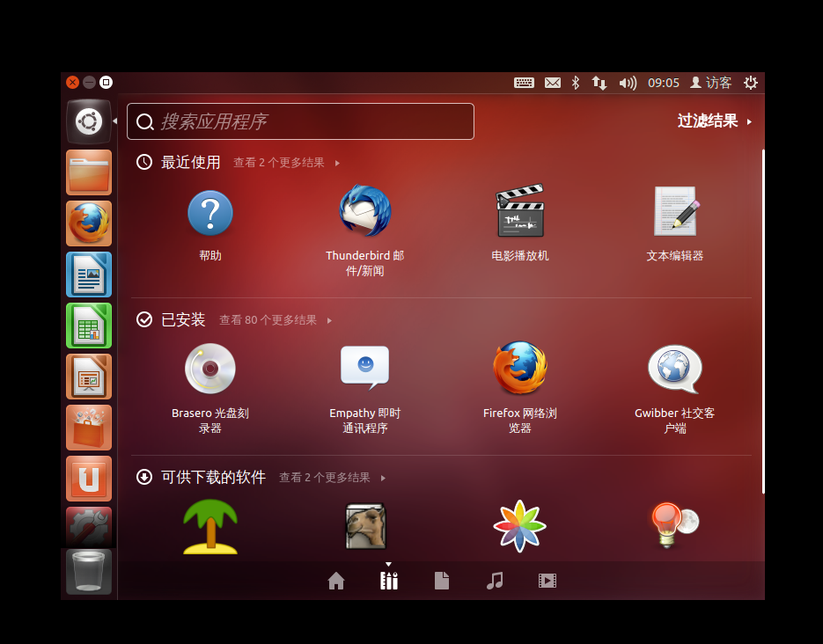Open Ubuntu One in launcher

pyautogui.click(x=89, y=479)
